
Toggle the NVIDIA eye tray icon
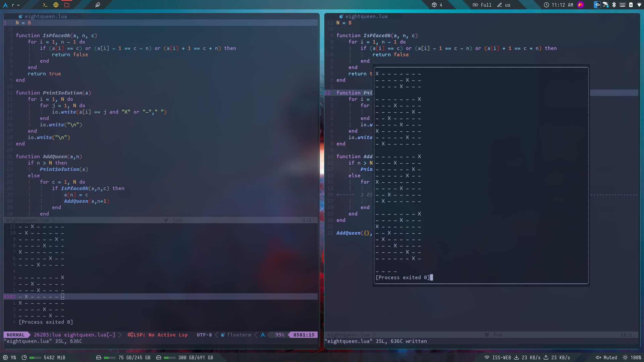click(x=597, y=5)
